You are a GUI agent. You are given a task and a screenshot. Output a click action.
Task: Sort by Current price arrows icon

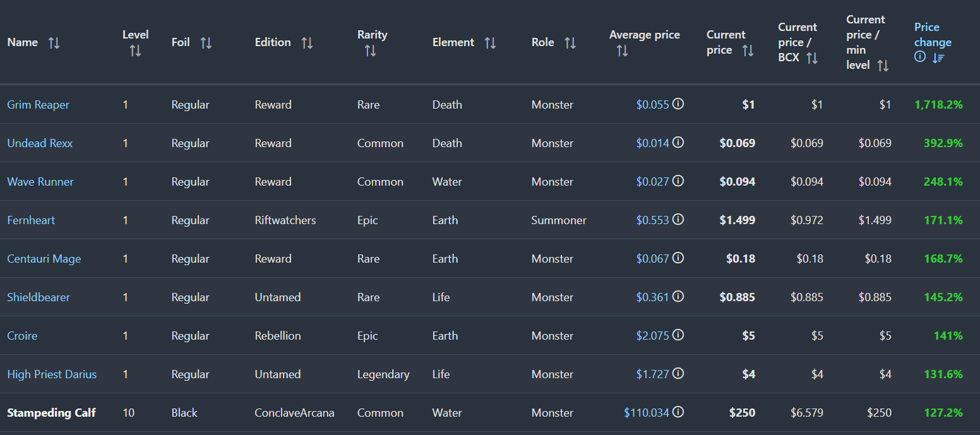click(748, 51)
